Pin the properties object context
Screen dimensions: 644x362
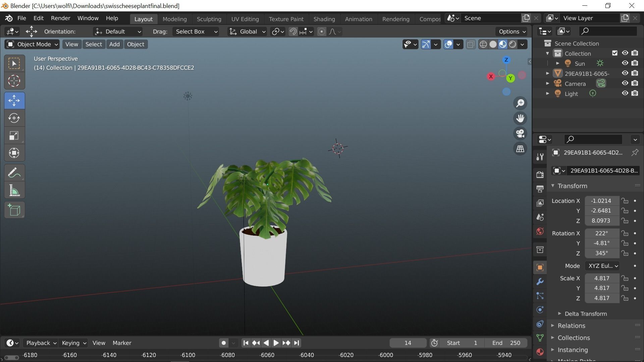pos(635,153)
